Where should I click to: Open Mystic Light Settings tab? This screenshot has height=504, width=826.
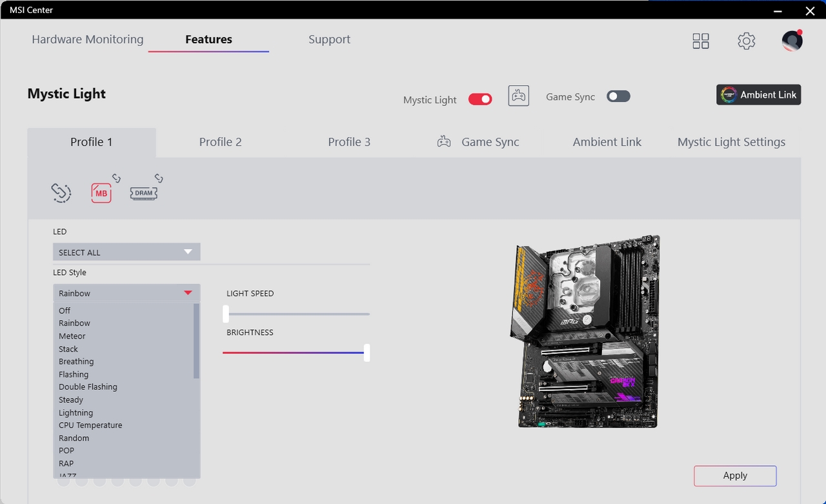point(732,142)
